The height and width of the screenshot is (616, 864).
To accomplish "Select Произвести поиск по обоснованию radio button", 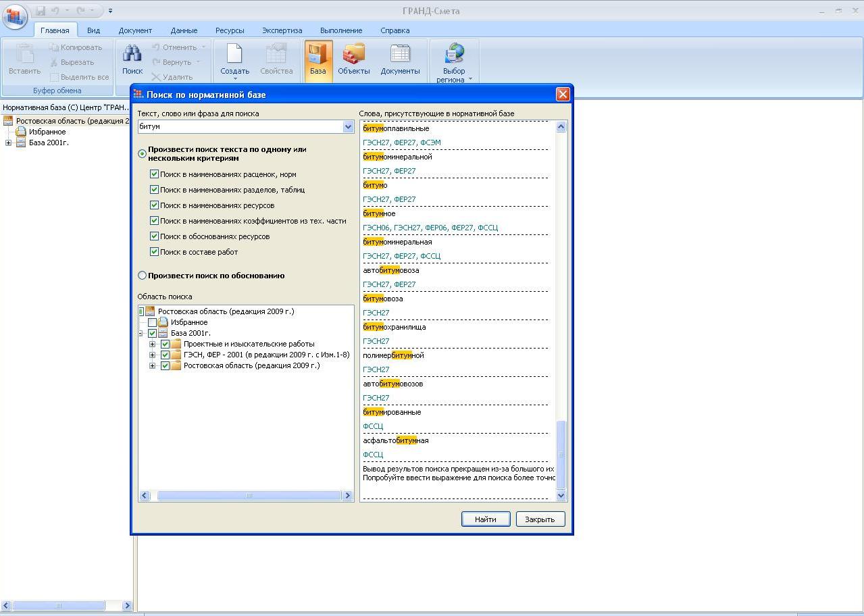I will [142, 276].
